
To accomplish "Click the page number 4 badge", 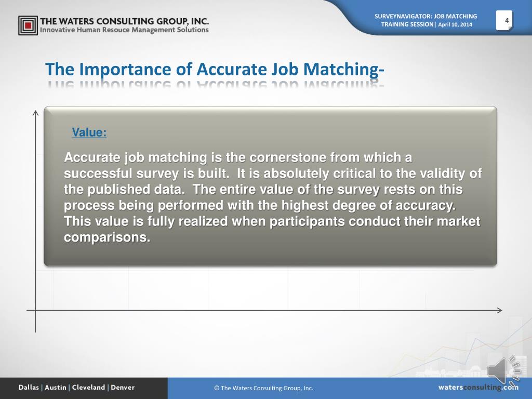I will (x=504, y=21).
